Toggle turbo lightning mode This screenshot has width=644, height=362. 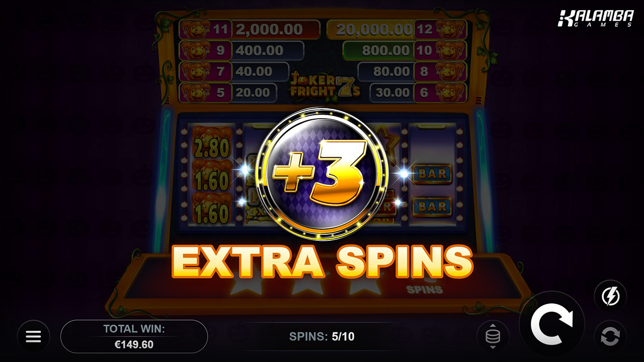pos(610,296)
